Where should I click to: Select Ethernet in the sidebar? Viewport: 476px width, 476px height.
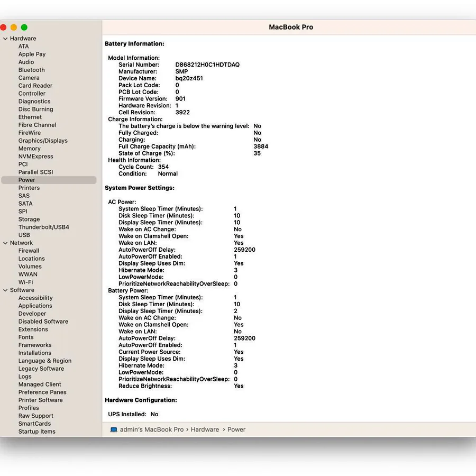click(x=30, y=117)
